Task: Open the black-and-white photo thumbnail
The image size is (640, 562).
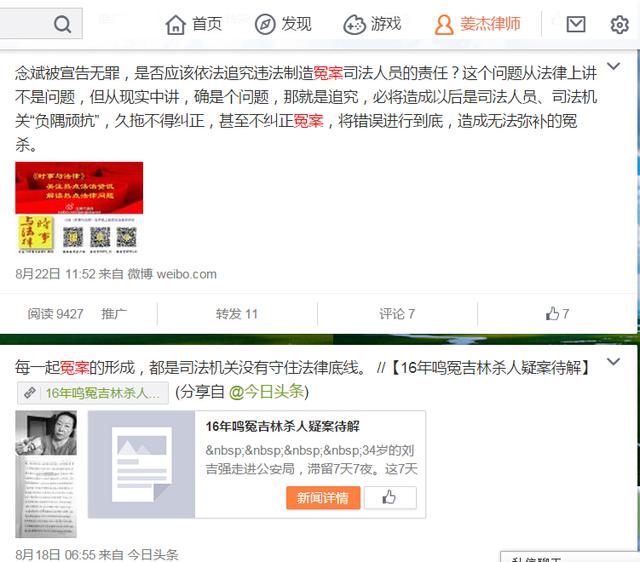Action: pos(46,474)
